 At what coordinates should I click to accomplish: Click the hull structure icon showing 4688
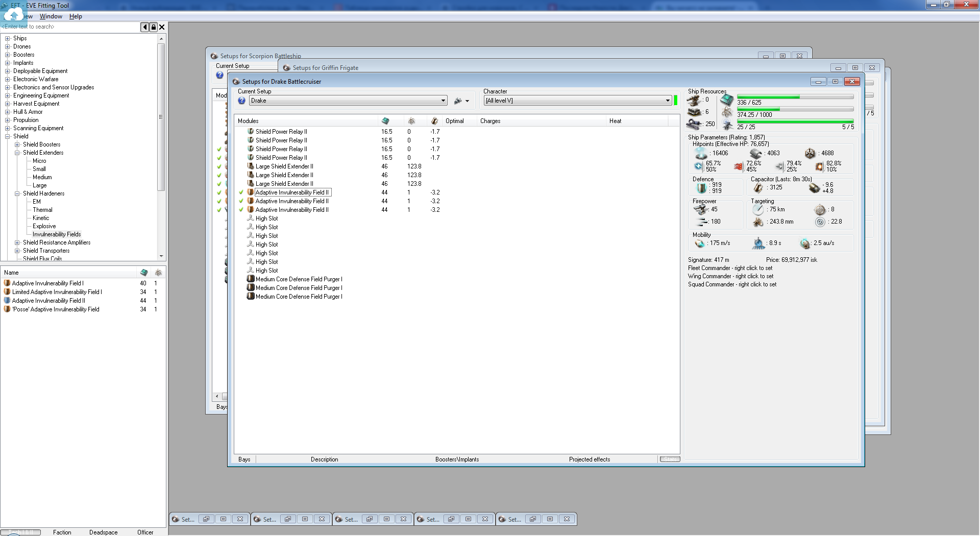click(x=810, y=153)
